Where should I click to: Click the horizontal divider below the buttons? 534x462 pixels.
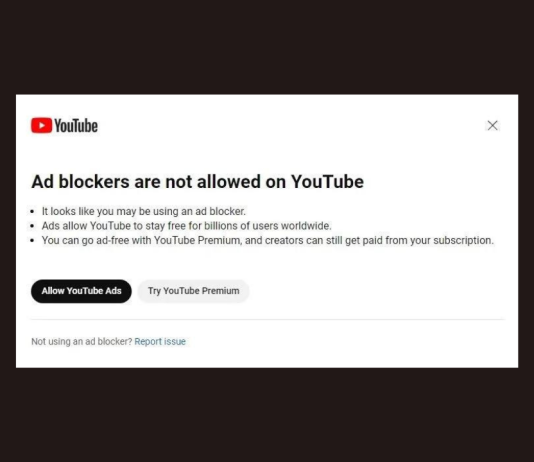pos(267,319)
